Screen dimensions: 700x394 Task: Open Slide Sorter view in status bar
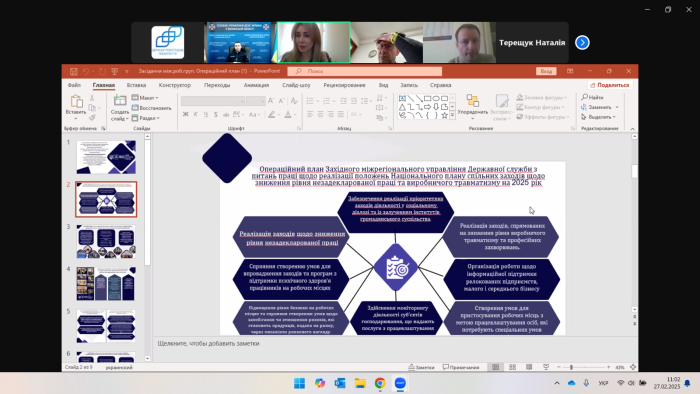[512, 367]
